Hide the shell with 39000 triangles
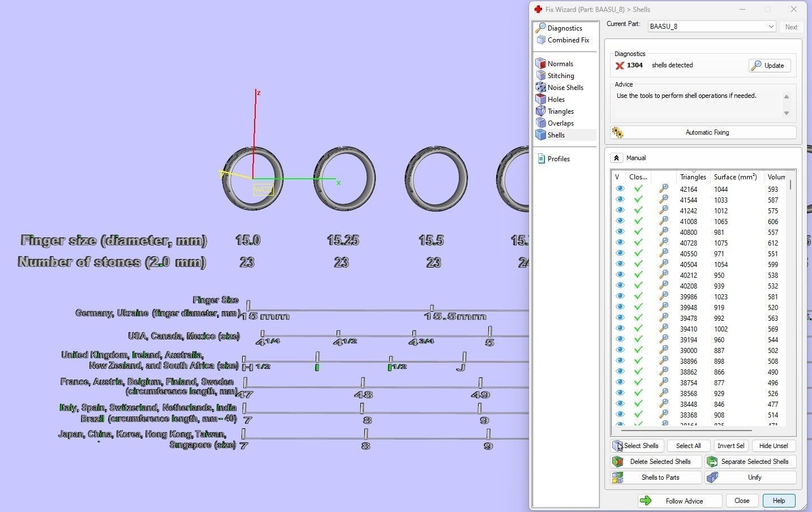Screen dimensions: 812x512 coord(620,350)
